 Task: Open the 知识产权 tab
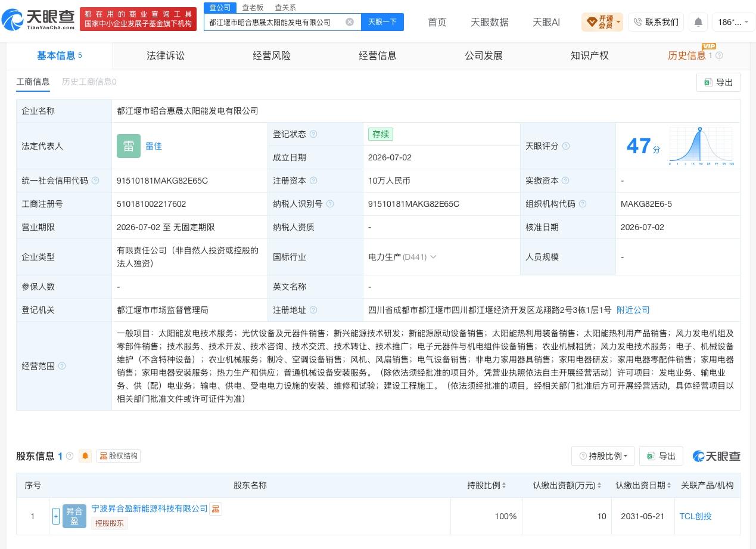pyautogui.click(x=590, y=55)
